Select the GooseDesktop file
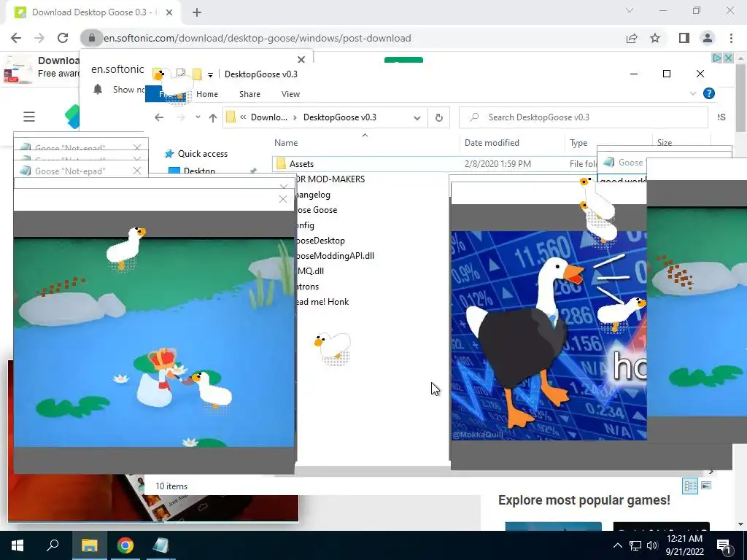747x560 pixels. [320, 241]
